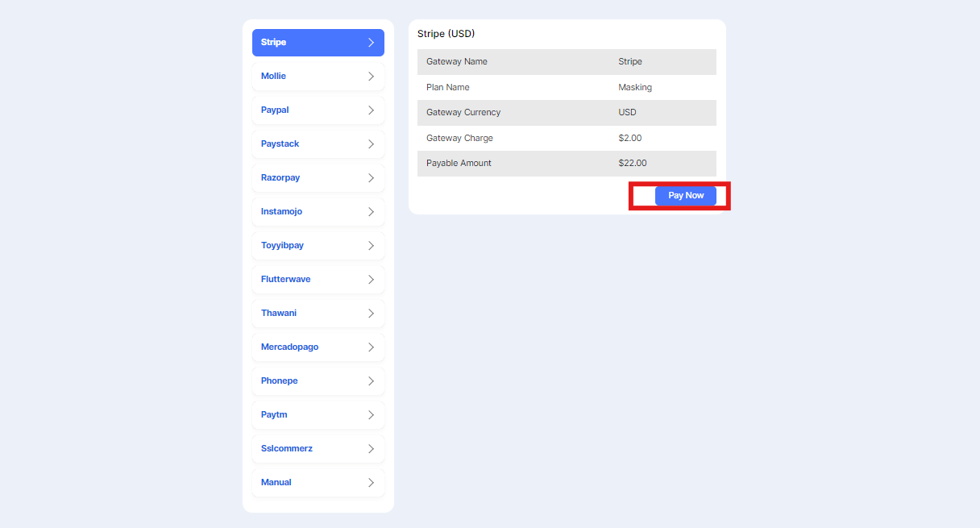Select the Toyyibpay gateway

point(318,246)
